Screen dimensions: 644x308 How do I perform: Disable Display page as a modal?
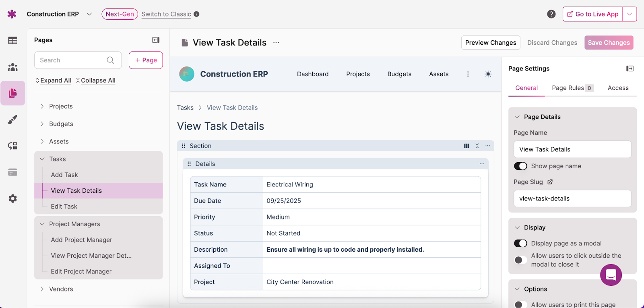tap(520, 244)
